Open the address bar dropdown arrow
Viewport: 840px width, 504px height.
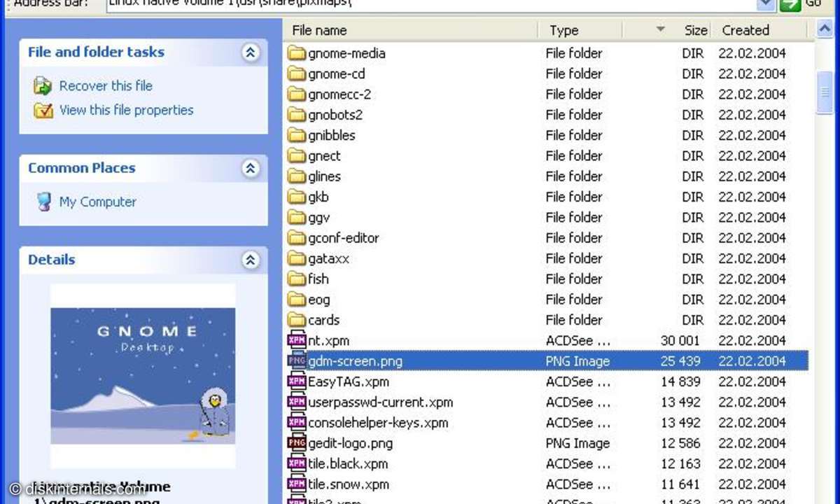coord(766,3)
